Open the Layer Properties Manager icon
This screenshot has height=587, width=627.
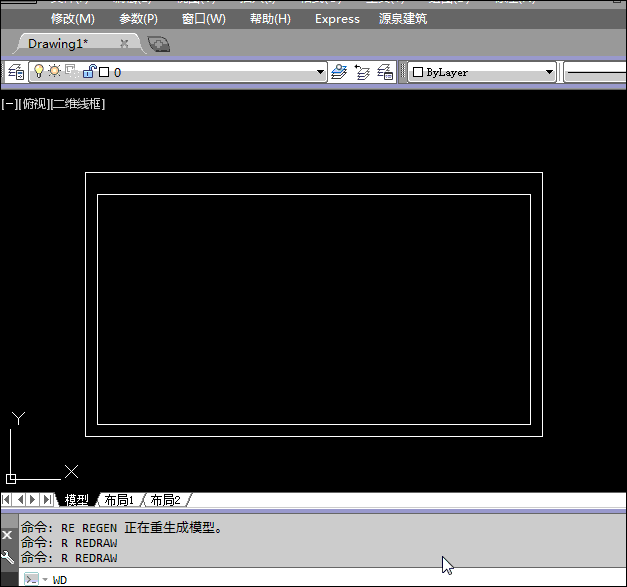click(x=16, y=72)
